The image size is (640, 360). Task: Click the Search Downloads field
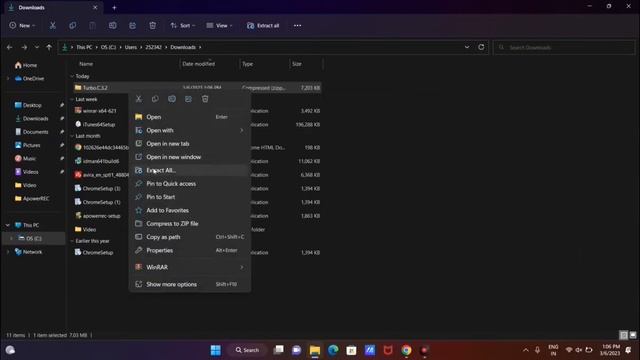[564, 47]
